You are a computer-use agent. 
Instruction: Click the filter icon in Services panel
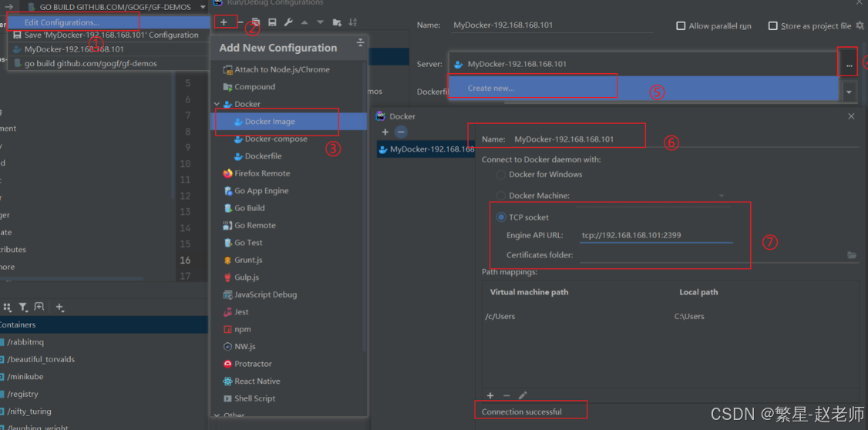tap(23, 307)
